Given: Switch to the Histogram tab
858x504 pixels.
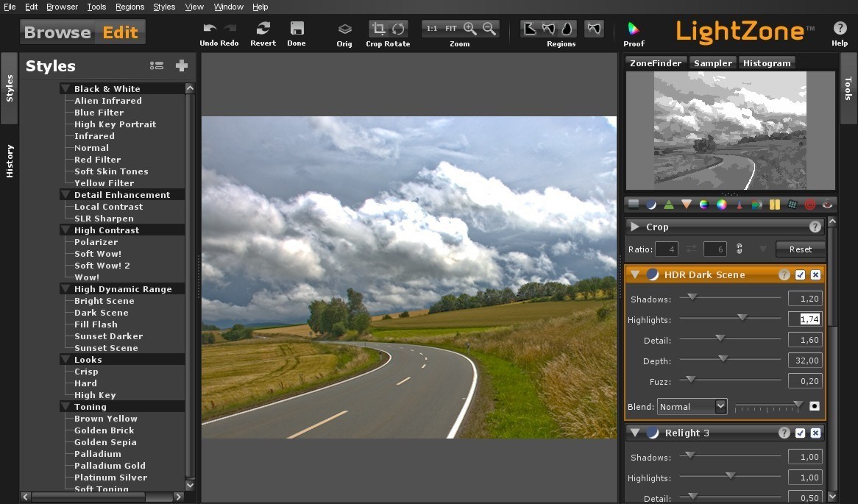Looking at the screenshot, I should (x=767, y=63).
